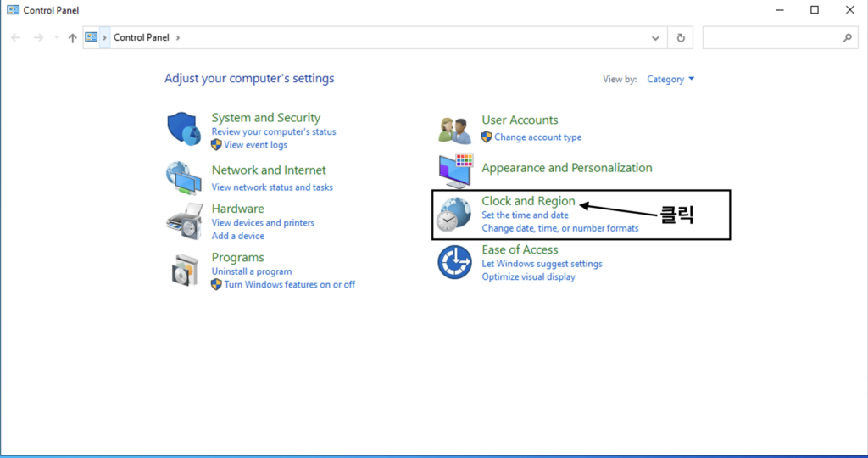Open System and Security category

pyautogui.click(x=265, y=117)
